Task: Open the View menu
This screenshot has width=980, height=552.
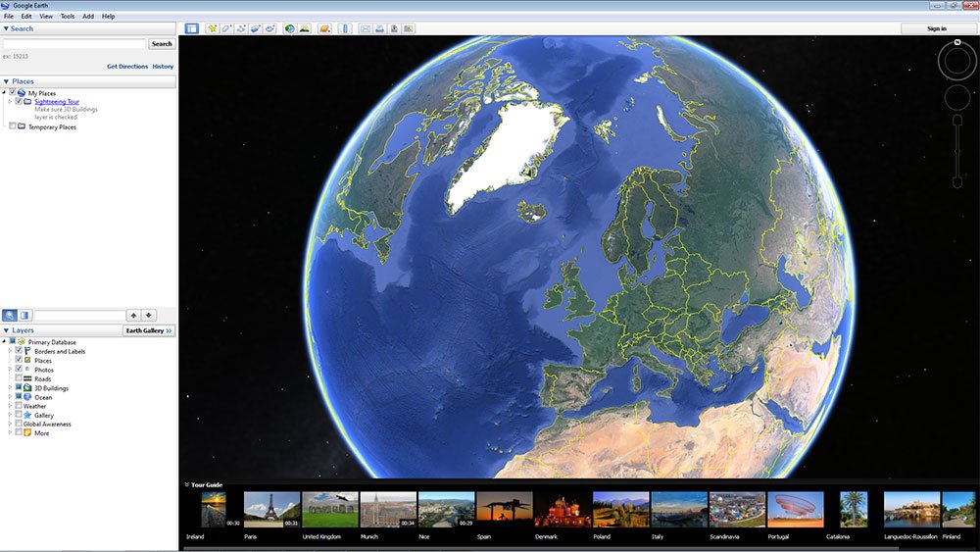Action: point(46,17)
